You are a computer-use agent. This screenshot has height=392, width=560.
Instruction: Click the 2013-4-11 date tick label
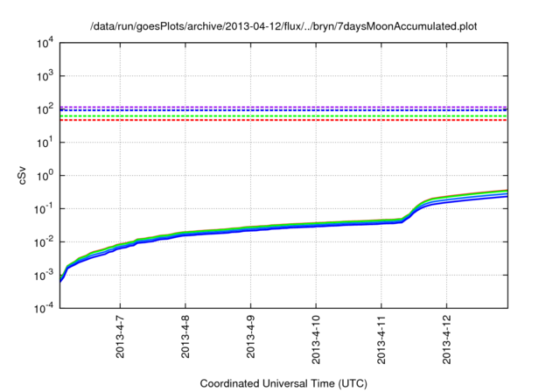(381, 339)
